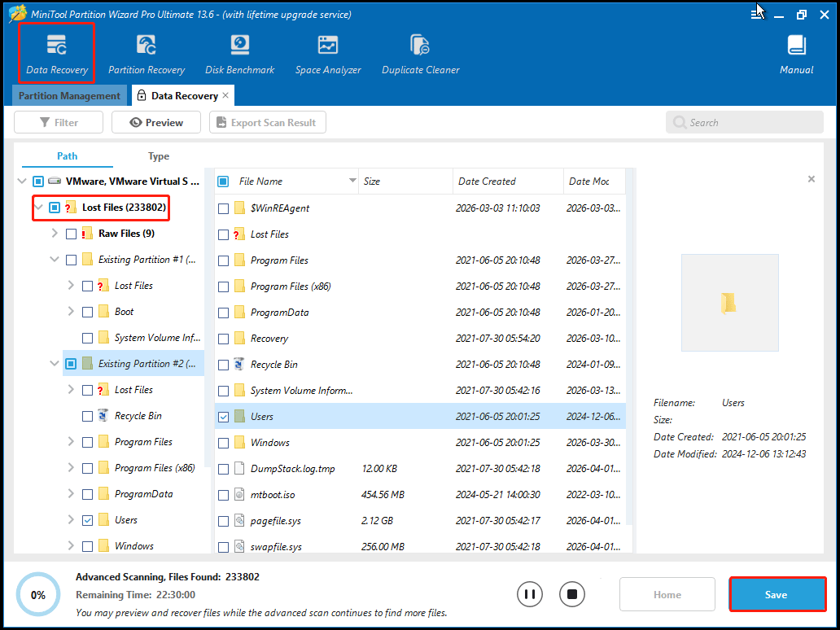Click the $WinREAgent folder icon
Screen dimensions: 840x630
click(239, 208)
